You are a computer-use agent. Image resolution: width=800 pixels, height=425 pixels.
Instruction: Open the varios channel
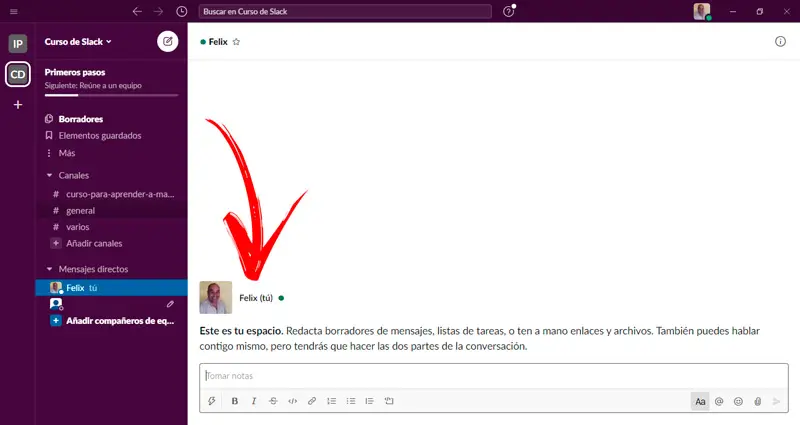click(x=78, y=227)
